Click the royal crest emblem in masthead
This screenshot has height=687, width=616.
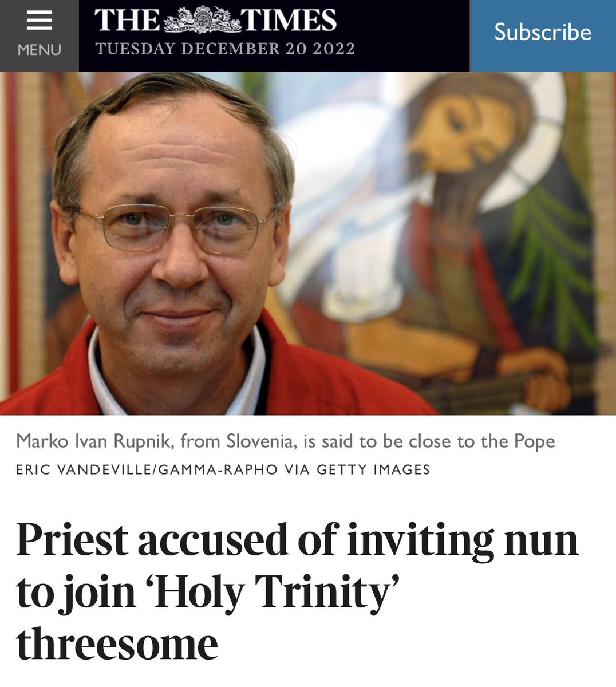click(202, 21)
